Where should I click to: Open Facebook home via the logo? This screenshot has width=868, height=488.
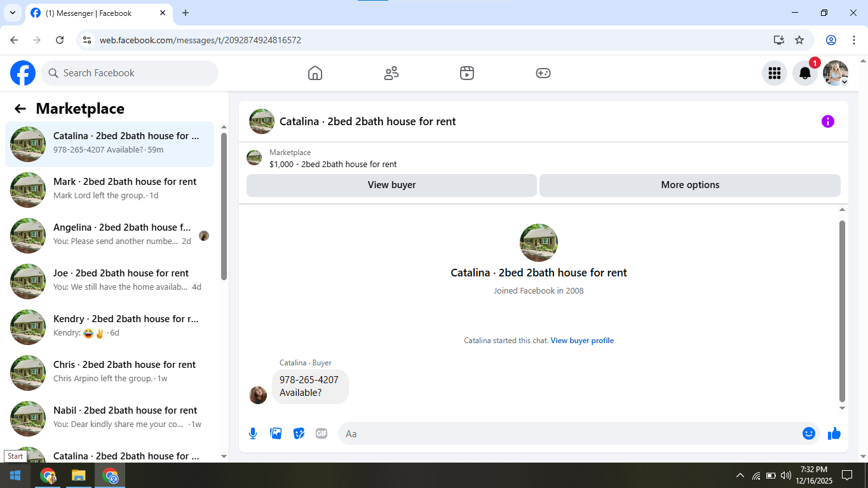(x=23, y=73)
